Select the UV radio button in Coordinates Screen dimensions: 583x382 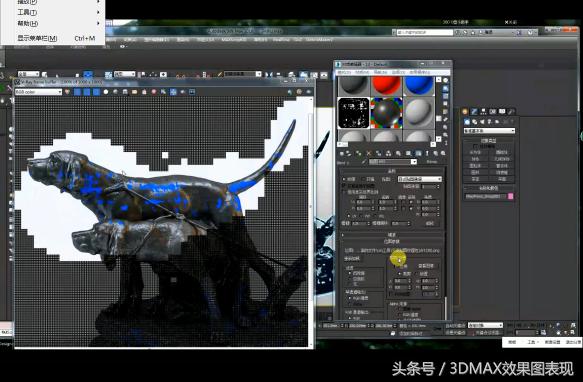pos(350,216)
